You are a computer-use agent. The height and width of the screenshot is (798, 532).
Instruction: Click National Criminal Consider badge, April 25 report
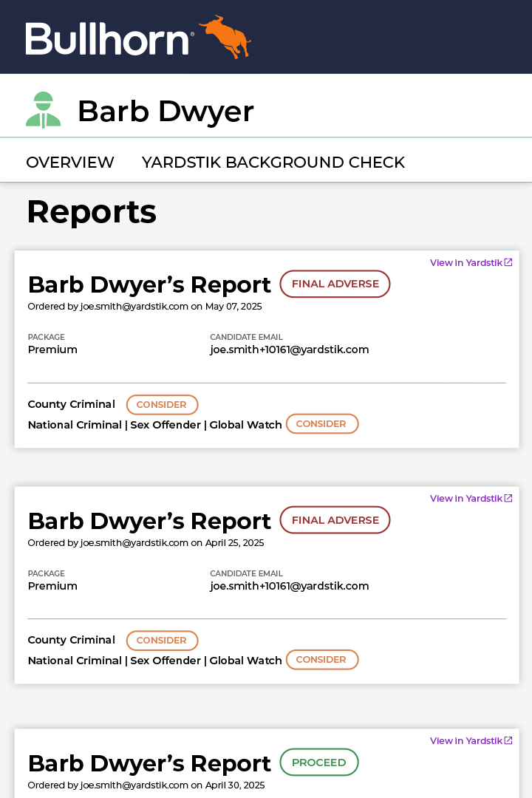tap(321, 660)
